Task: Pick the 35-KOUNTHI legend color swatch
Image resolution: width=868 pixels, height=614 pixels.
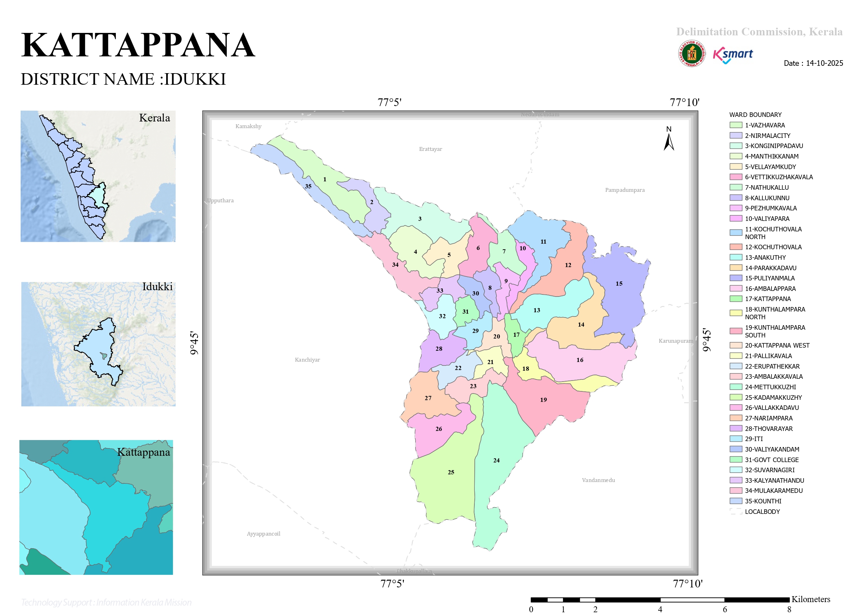Action: 736,501
